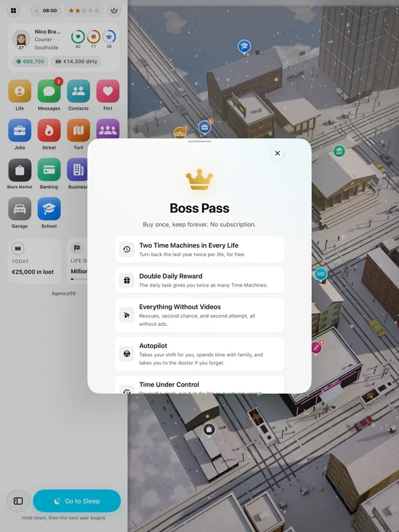Screen dimensions: 399x532
Task: Click the green heart health ring
Action: [78, 37]
